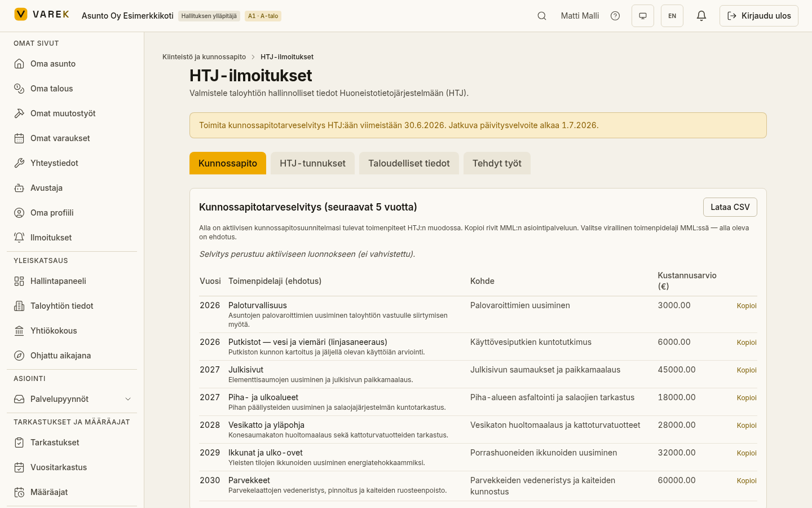Click the VAREK logo icon
812x508 pixels.
(21, 14)
